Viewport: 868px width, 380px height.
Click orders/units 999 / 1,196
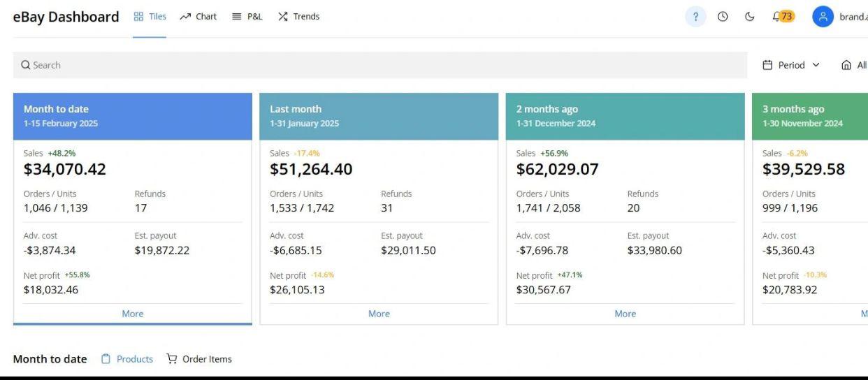click(790, 207)
